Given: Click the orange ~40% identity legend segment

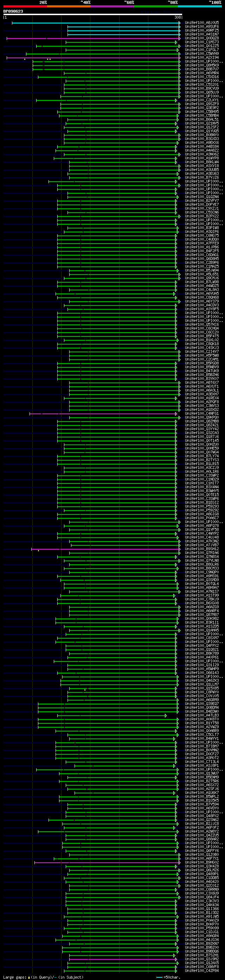Looking at the screenshot, I should point(69,6).
